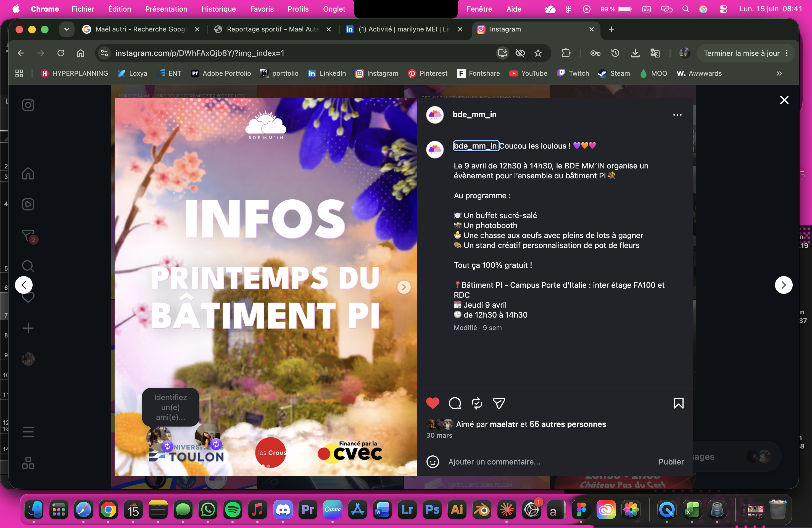
Task: Open macOS Control Center toggle icon
Action: (723, 9)
